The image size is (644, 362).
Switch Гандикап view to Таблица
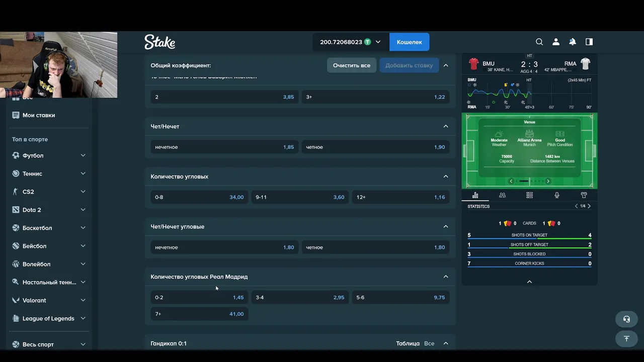point(408,343)
